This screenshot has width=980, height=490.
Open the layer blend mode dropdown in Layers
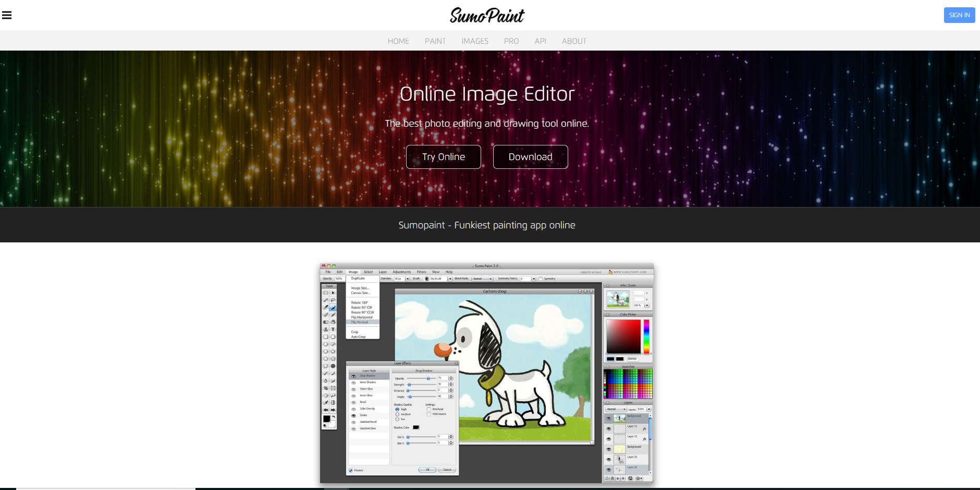(x=615, y=409)
